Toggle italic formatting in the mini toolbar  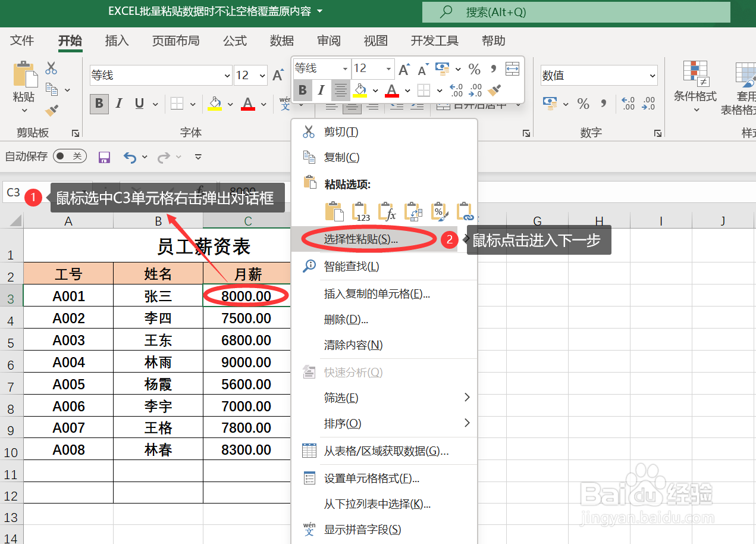pyautogui.click(x=321, y=90)
